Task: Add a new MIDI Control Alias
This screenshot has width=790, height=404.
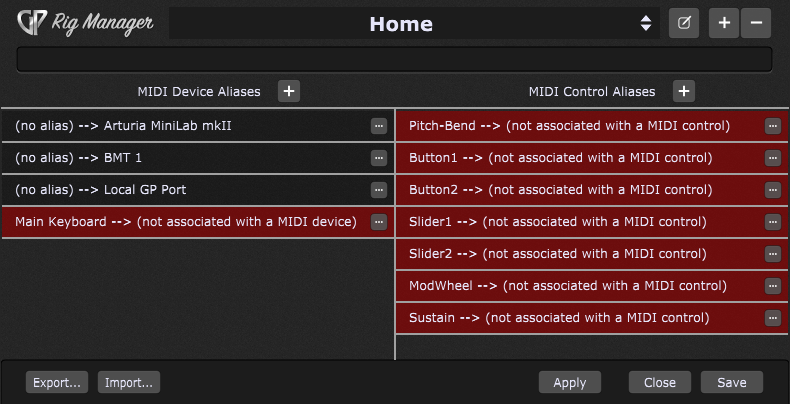Action: coord(684,91)
